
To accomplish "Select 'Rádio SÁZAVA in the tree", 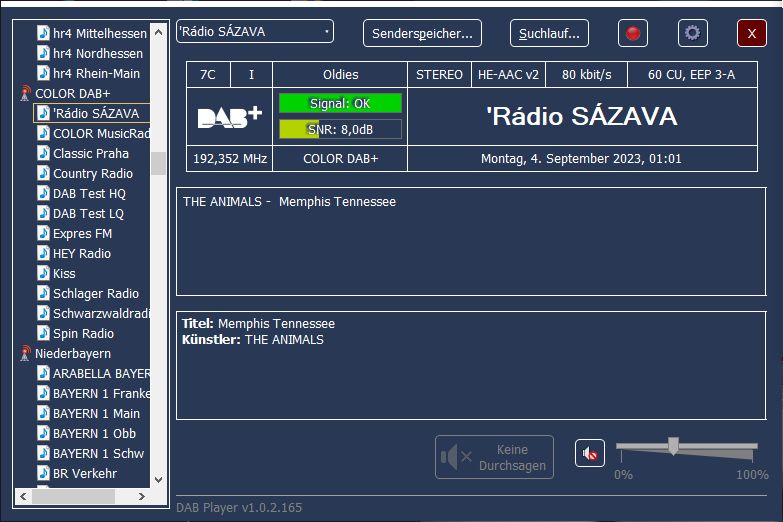I will (96, 113).
